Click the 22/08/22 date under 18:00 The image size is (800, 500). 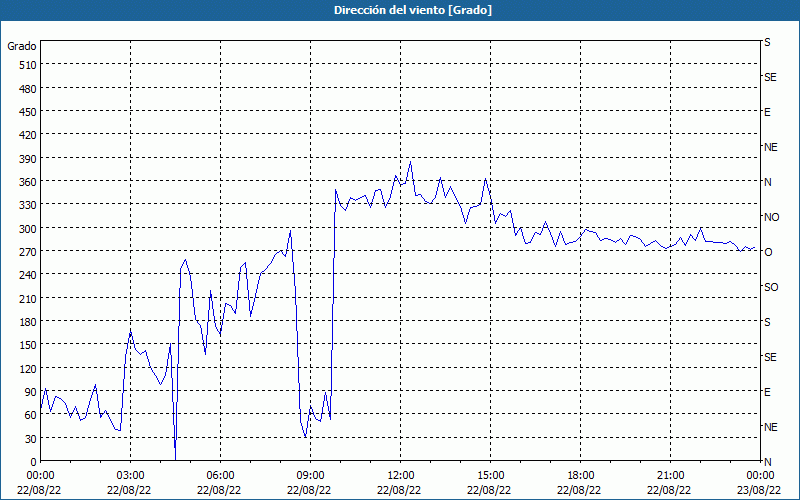580,490
